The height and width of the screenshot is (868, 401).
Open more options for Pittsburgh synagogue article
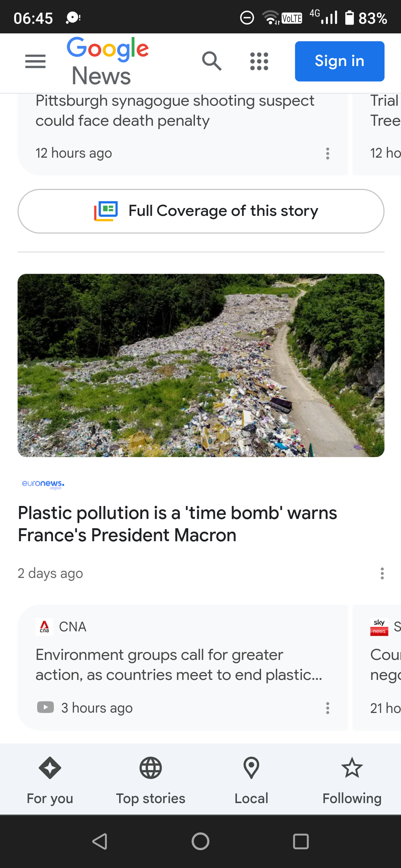pos(327,154)
